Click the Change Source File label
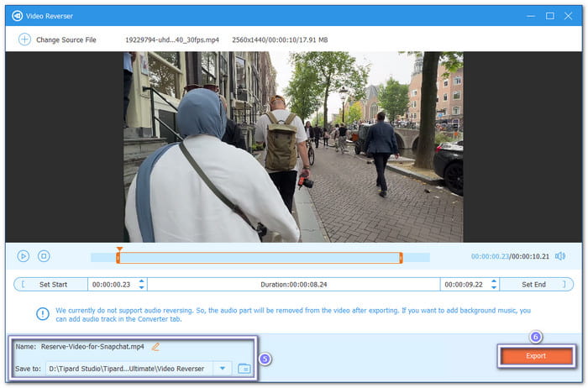The height and width of the screenshot is (388, 588). point(66,39)
